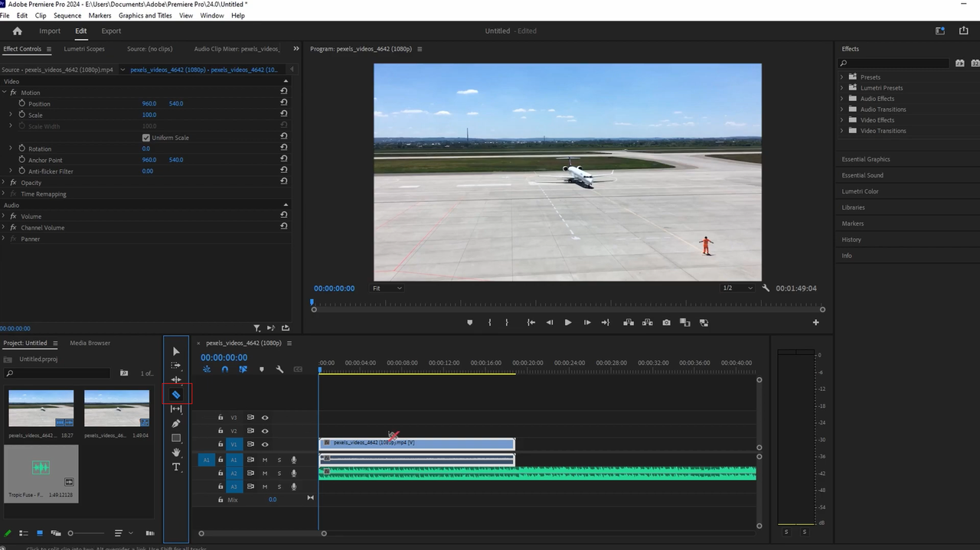Toggle V2 track output eye
This screenshot has height=550, width=980.
point(265,431)
